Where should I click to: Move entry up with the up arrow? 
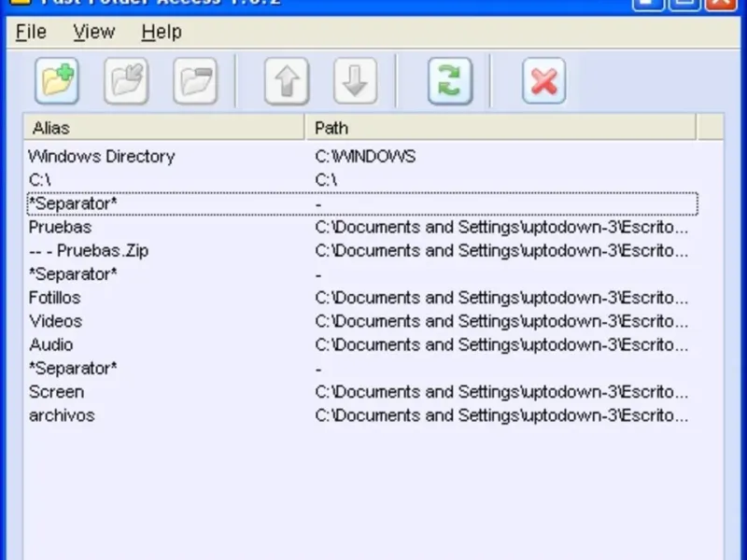(x=287, y=81)
